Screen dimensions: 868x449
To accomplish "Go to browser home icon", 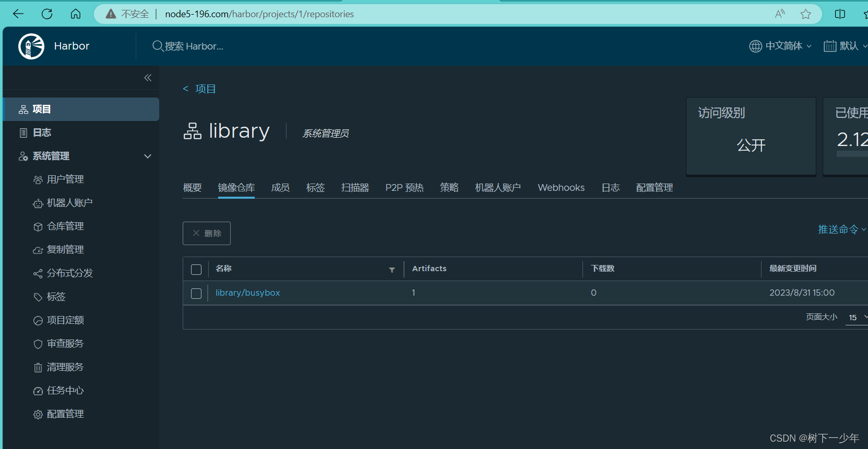I will [76, 14].
